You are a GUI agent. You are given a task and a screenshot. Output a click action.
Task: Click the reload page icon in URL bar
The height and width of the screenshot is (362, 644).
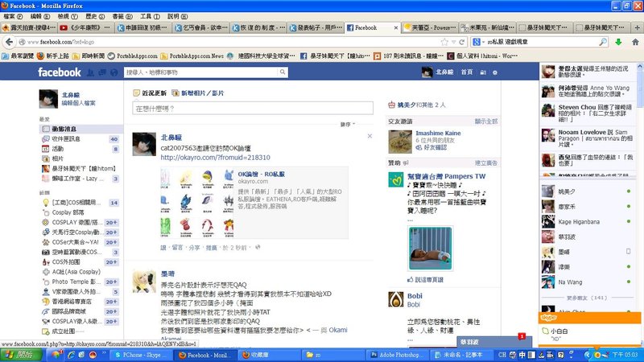462,42
